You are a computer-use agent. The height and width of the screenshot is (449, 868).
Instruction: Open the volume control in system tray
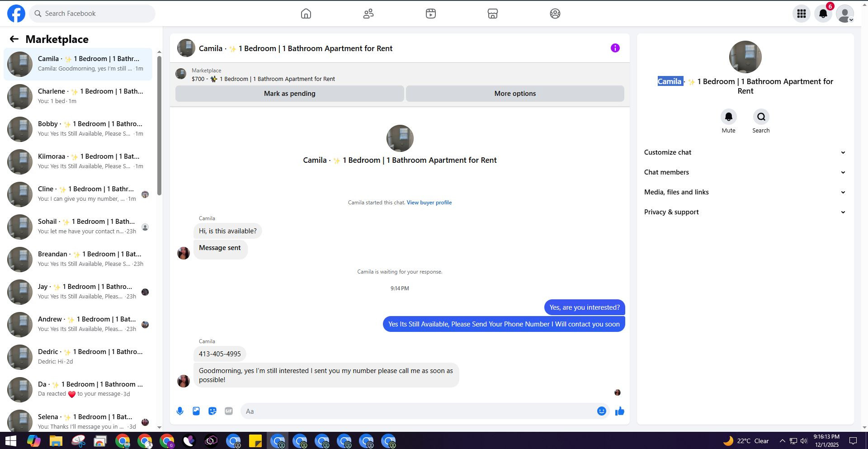pyautogui.click(x=804, y=441)
